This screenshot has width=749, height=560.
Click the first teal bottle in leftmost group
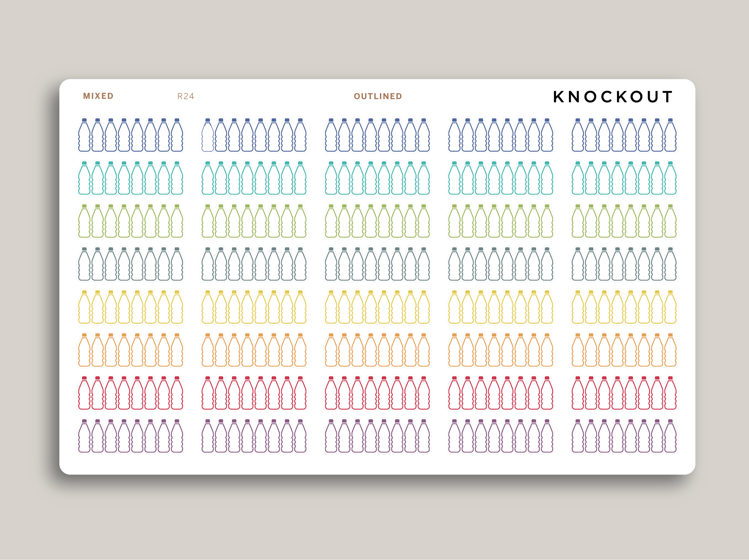(84, 178)
